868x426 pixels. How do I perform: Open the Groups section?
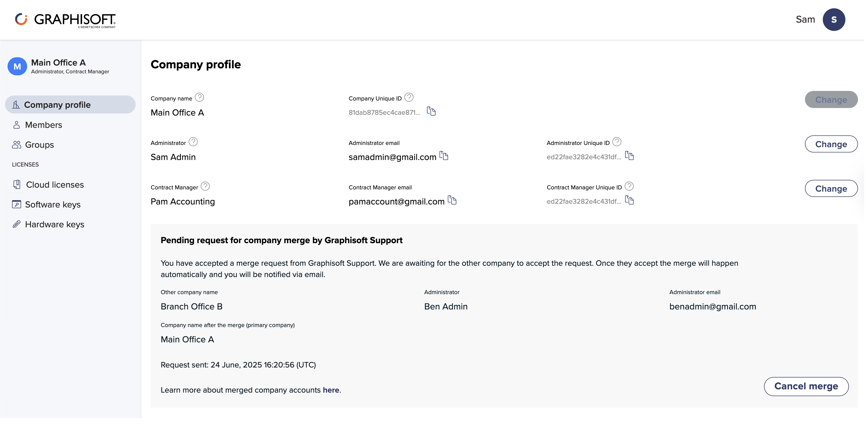[39, 145]
